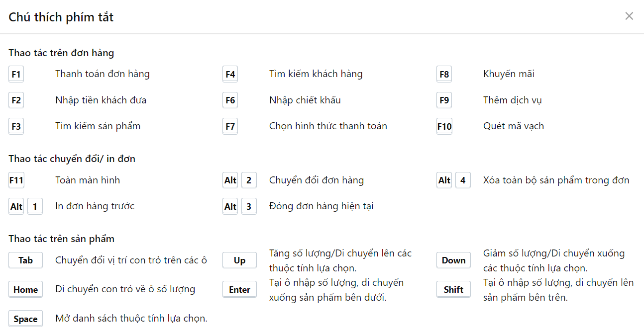Click the F1 key badge

tap(16, 75)
